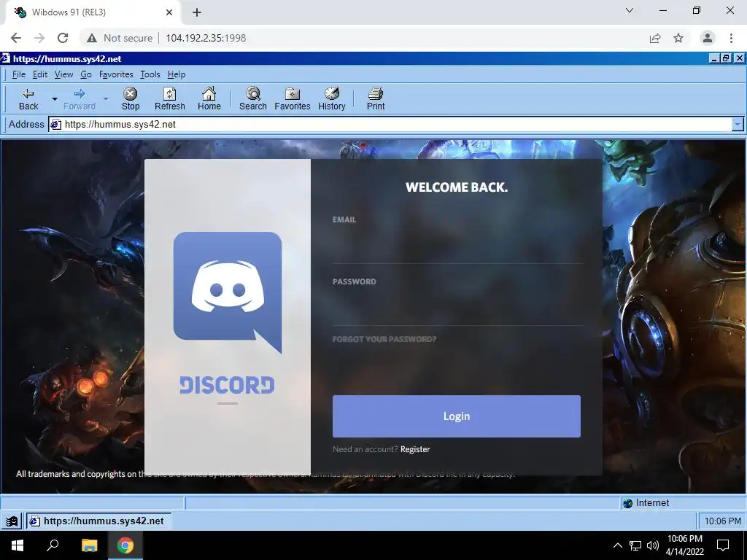Select the hummus.sys42.net taskbar window button

98,521
